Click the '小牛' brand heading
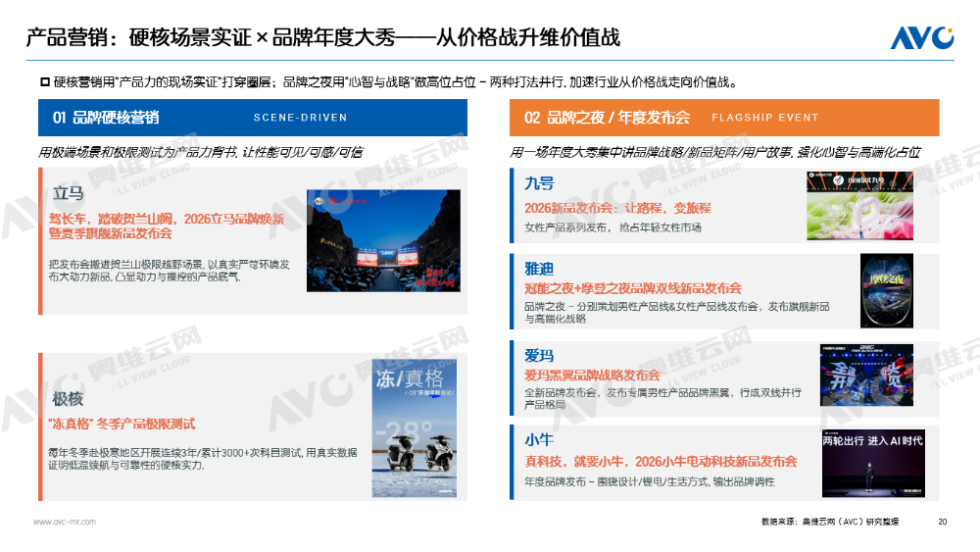 pyautogui.click(x=539, y=440)
